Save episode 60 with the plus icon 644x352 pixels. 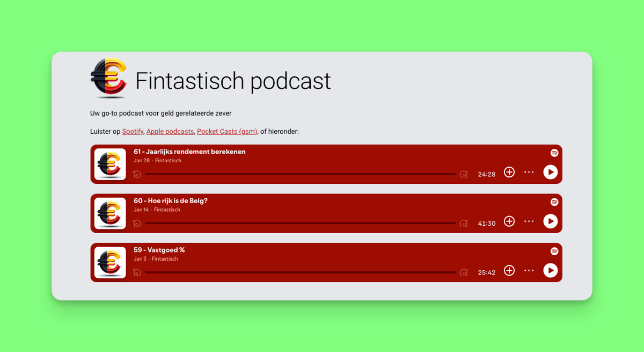(509, 221)
